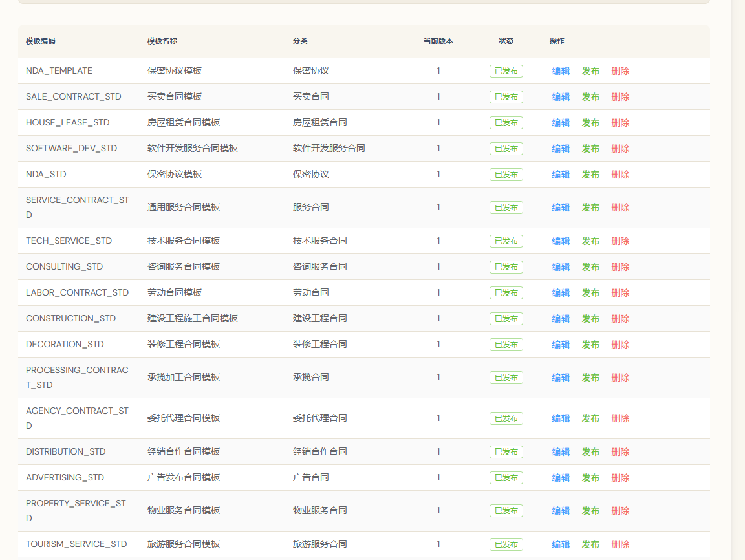Delete the HOUSE_LEASE_STD template
Viewport: 745px width, 560px height.
(x=620, y=123)
